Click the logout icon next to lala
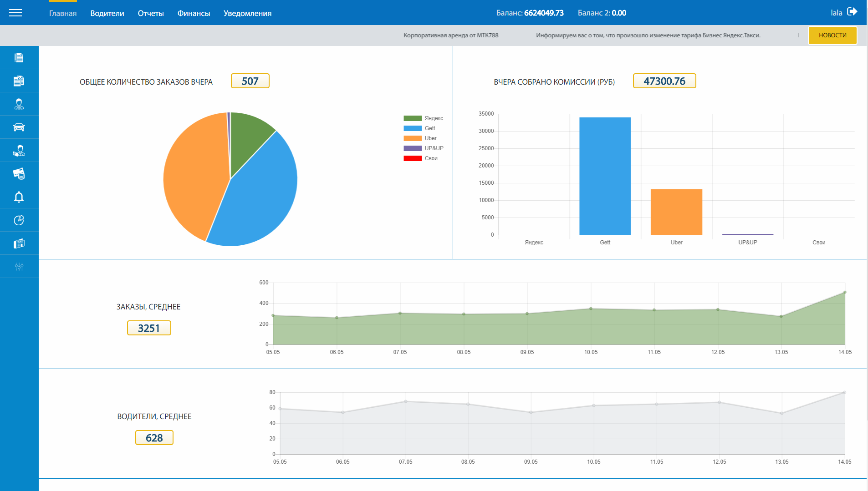This screenshot has width=868, height=491. click(852, 12)
